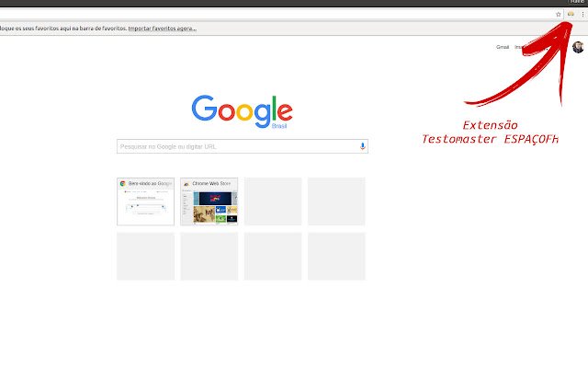This screenshot has width=588, height=368.
Task: Click the Chrome user profile name button
Action: pyautogui.click(x=577, y=2)
